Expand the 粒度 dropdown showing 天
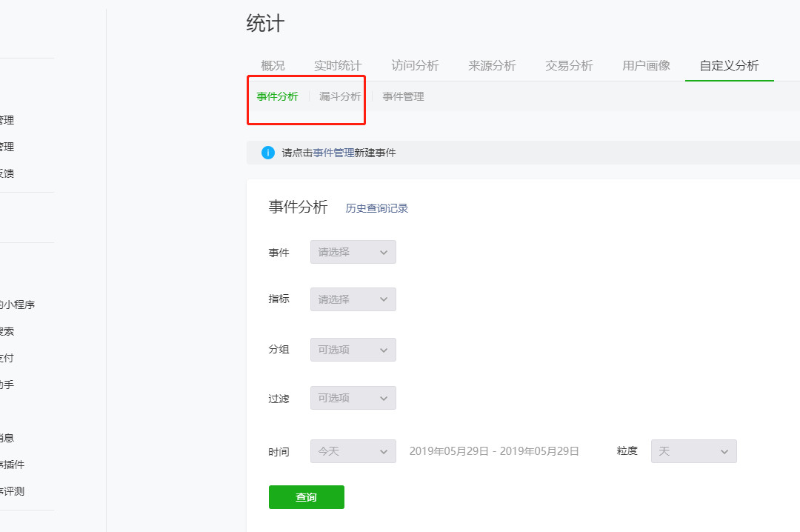Image resolution: width=800 pixels, height=532 pixels. (x=694, y=451)
